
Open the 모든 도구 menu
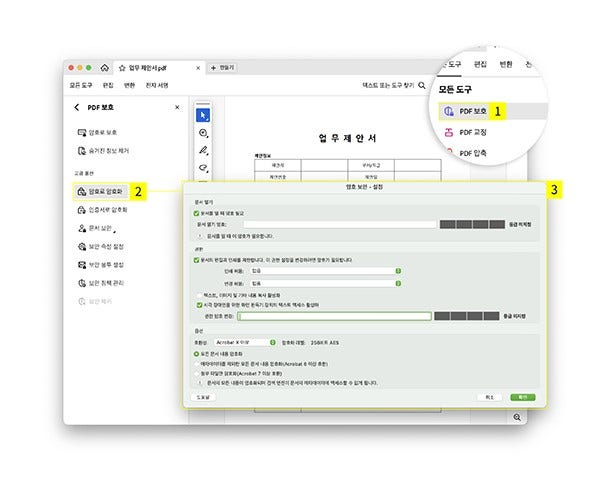81,85
